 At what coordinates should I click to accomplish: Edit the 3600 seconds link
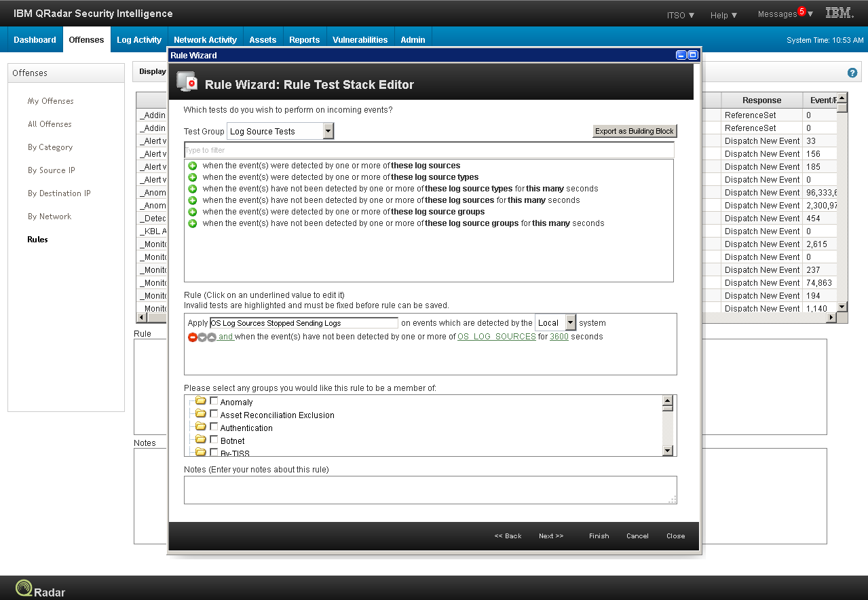[x=559, y=337]
